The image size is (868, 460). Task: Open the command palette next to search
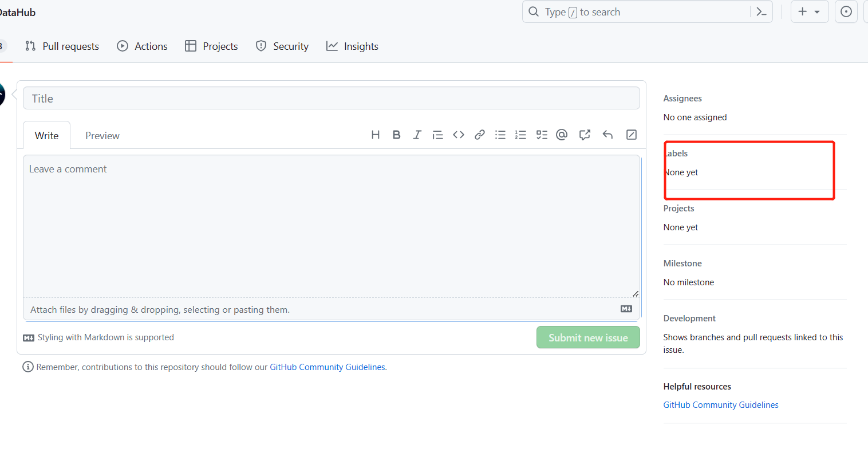point(762,11)
